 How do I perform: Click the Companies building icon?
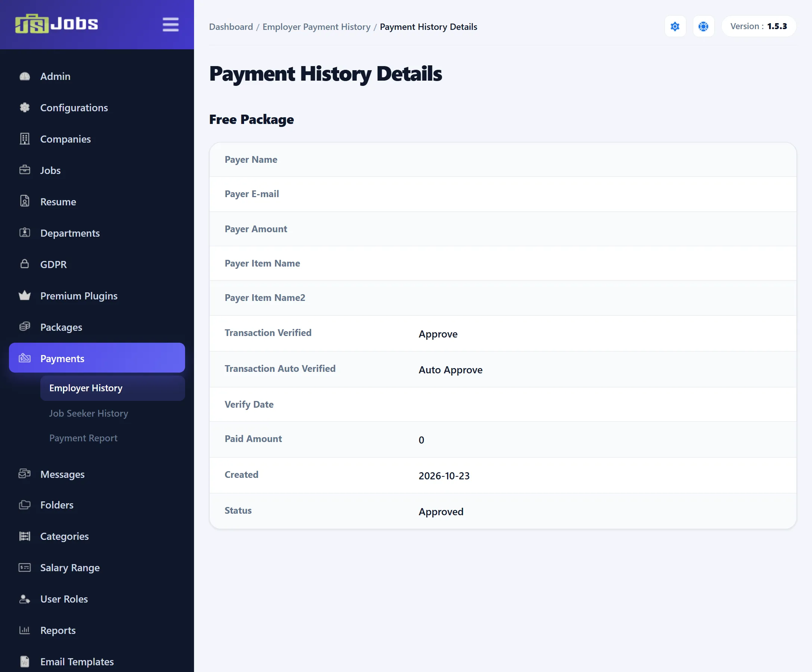click(25, 139)
